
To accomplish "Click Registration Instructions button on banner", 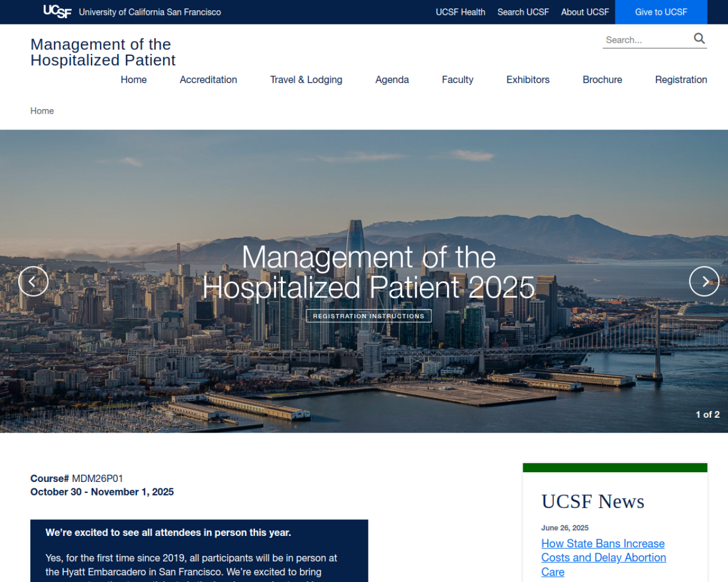I will 369,316.
